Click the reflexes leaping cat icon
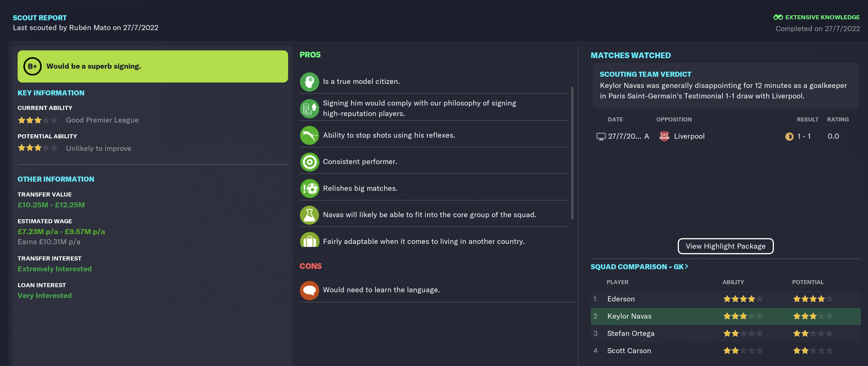The image size is (868, 366). (309, 135)
